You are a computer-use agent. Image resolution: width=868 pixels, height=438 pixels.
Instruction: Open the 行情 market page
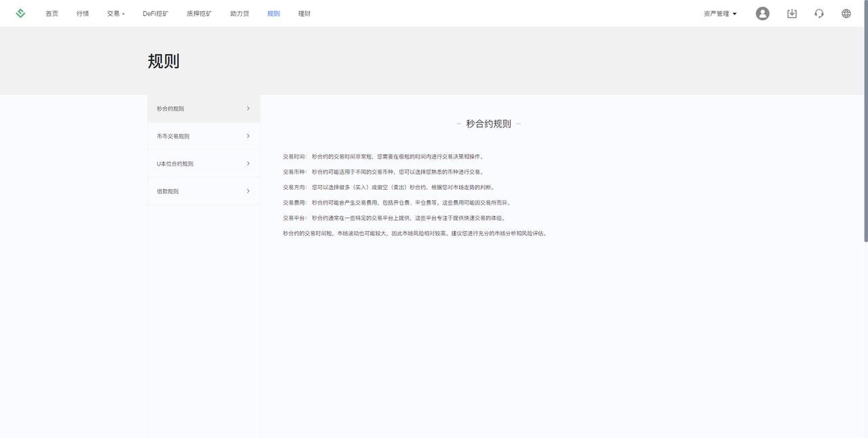pyautogui.click(x=83, y=14)
